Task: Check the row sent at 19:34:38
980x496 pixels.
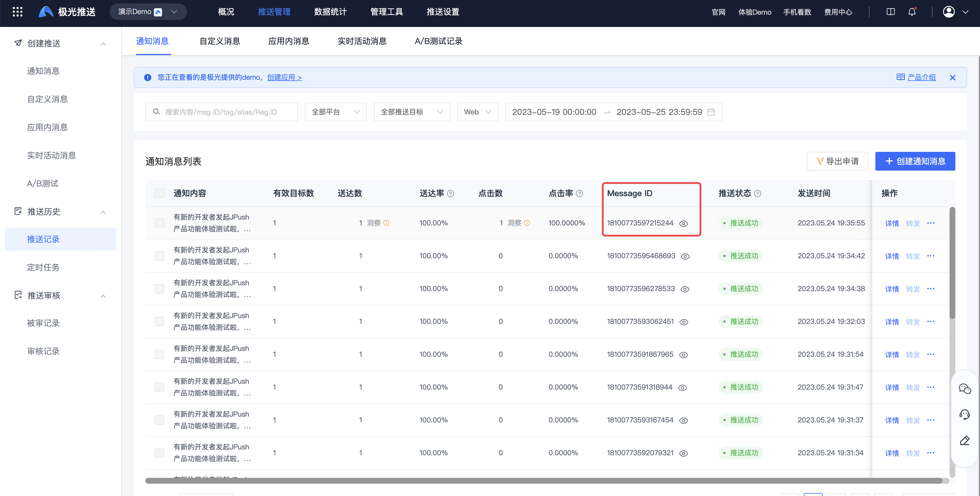Action: [x=159, y=288]
